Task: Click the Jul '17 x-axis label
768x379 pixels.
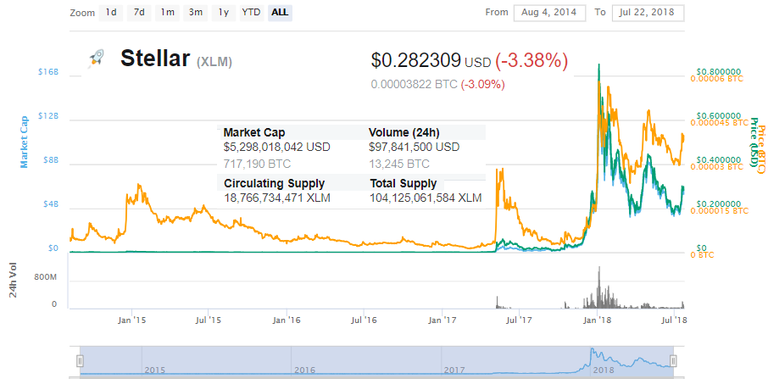Action: coord(519,320)
